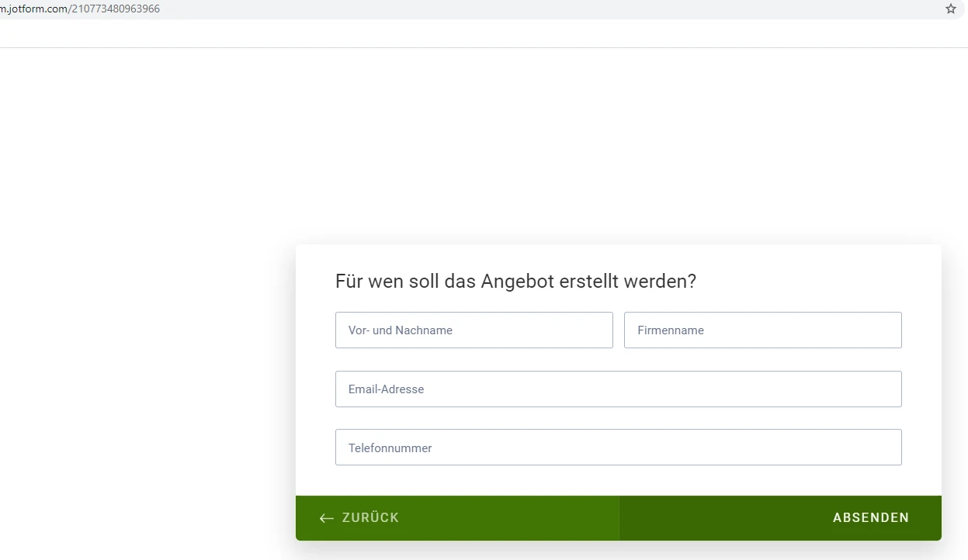Bookmark this page with the star icon
The width and height of the screenshot is (968, 560).
tap(950, 9)
